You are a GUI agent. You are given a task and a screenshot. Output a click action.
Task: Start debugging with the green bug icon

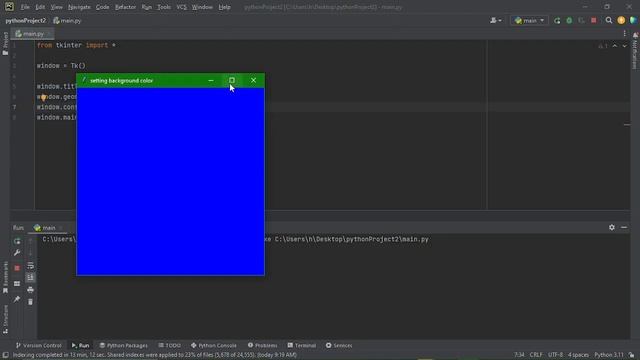point(569,20)
